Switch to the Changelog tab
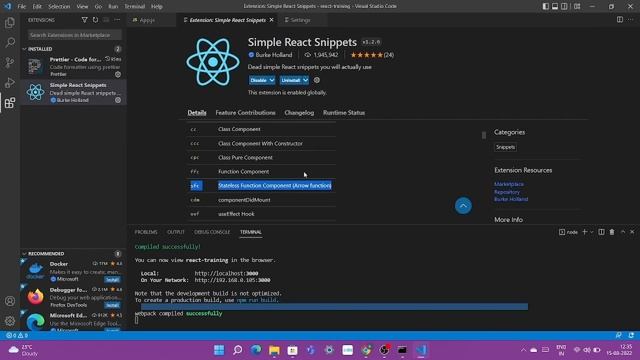Screen dimensions: 640x360 [299, 113]
